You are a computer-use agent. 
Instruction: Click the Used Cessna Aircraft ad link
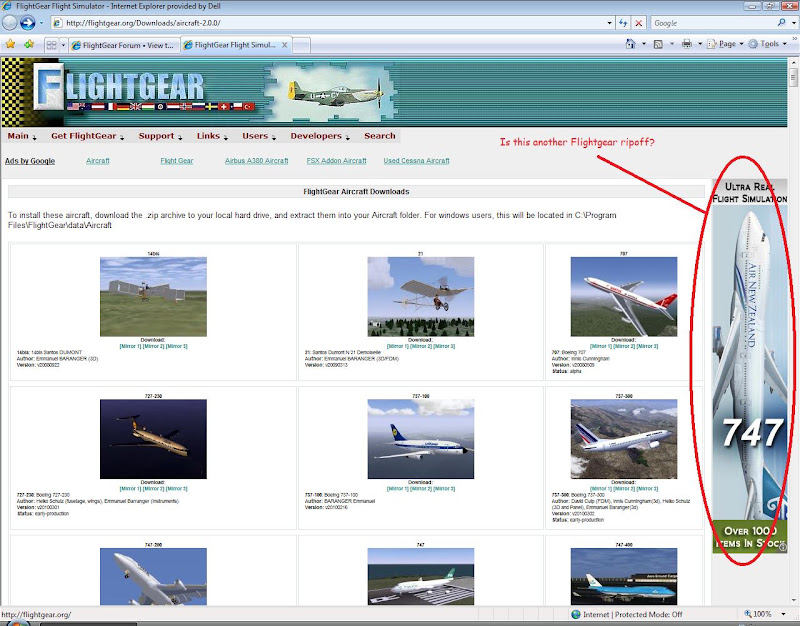pyautogui.click(x=416, y=161)
